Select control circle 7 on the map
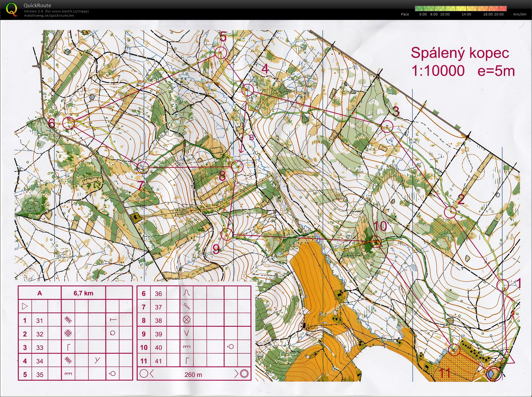This screenshot has width=532, height=397. pos(143,167)
